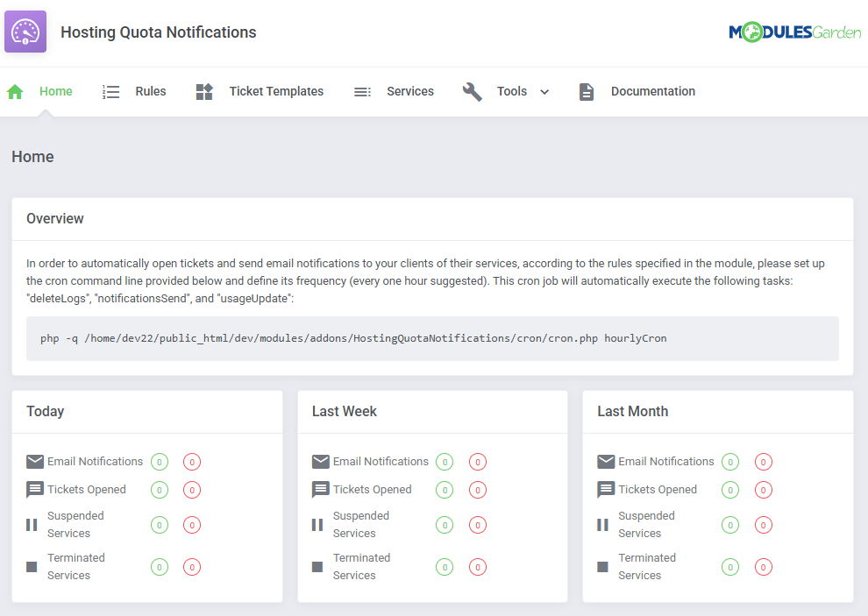Click the Suspended Services label in Last Month
This screenshot has height=616, width=868.
[x=646, y=525]
